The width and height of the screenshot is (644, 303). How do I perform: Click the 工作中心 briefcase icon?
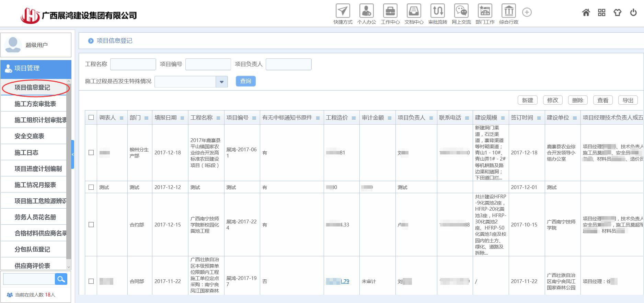click(x=390, y=11)
